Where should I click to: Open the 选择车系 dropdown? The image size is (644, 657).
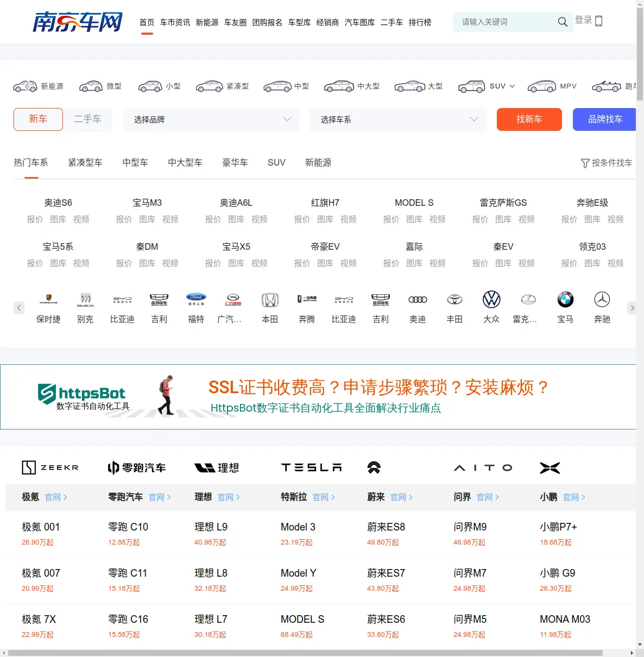click(x=398, y=119)
